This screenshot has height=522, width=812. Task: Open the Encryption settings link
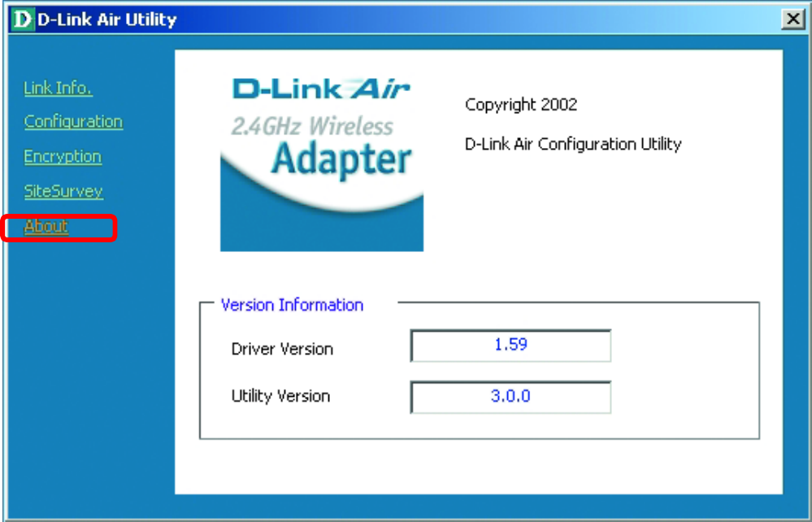pos(63,157)
